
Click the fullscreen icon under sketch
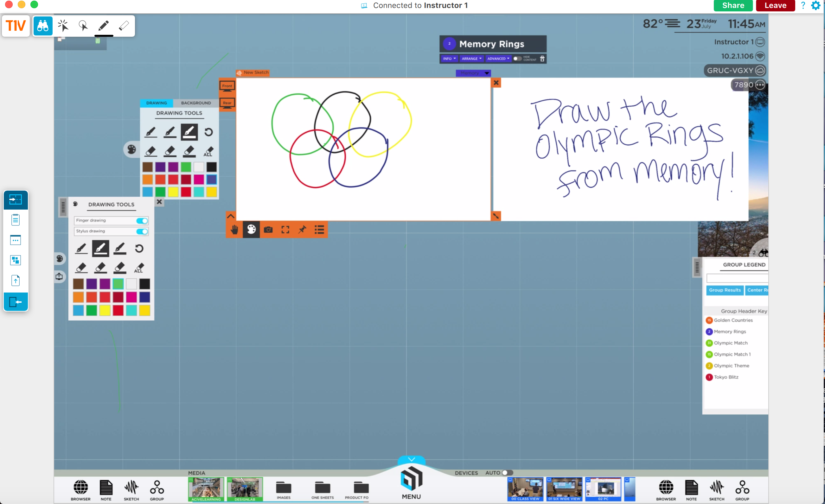285,230
